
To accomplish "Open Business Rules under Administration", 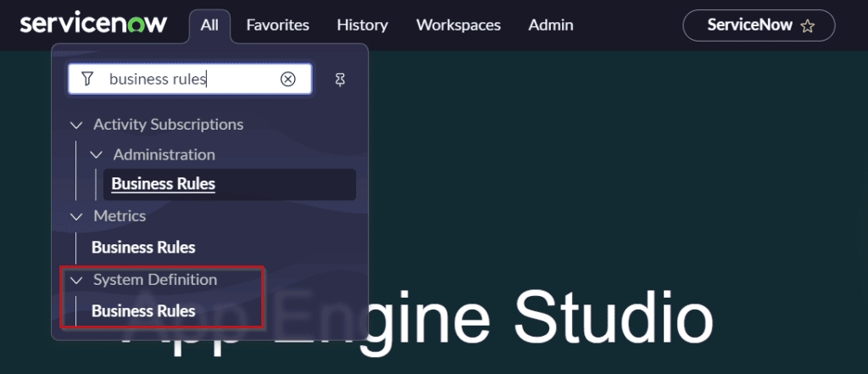I will tap(229, 184).
